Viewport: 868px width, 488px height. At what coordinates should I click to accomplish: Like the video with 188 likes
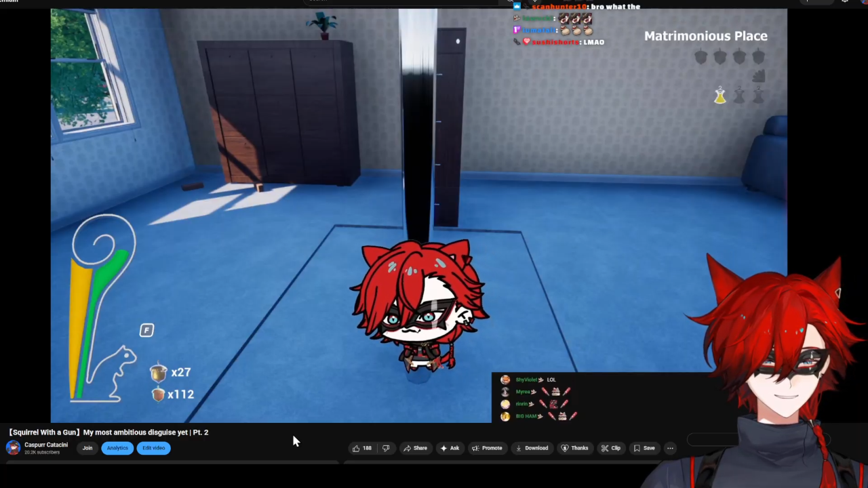click(361, 448)
